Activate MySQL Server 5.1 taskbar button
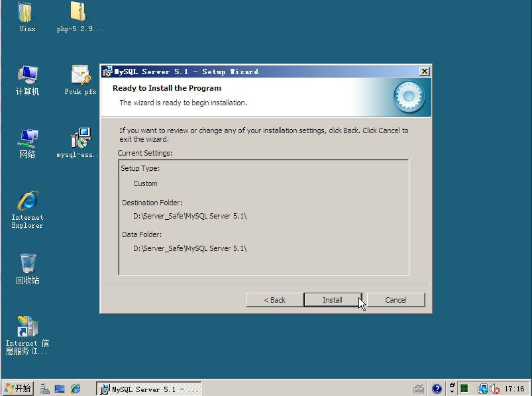The image size is (532, 396). click(x=149, y=389)
